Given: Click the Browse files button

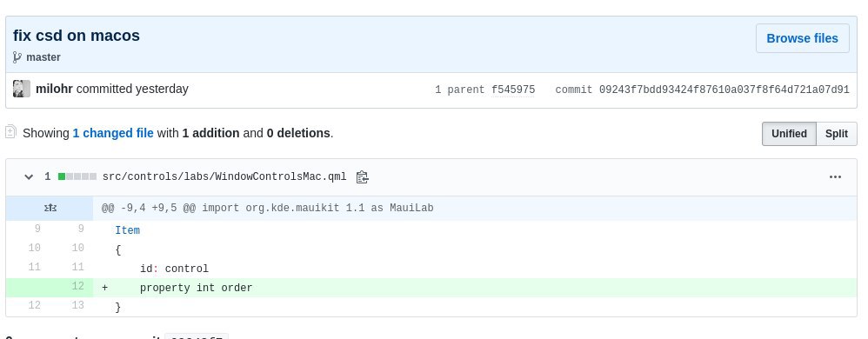Looking at the screenshot, I should 802,38.
